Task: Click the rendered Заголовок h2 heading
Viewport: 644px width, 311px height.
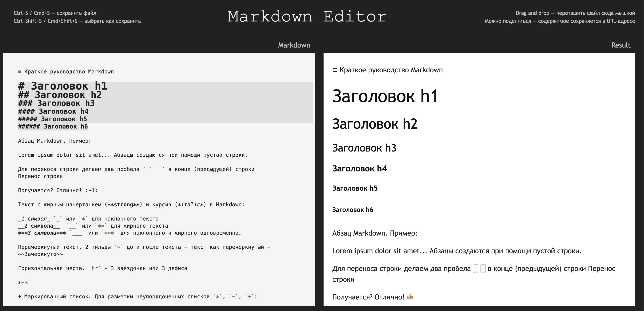Action: 375,124
